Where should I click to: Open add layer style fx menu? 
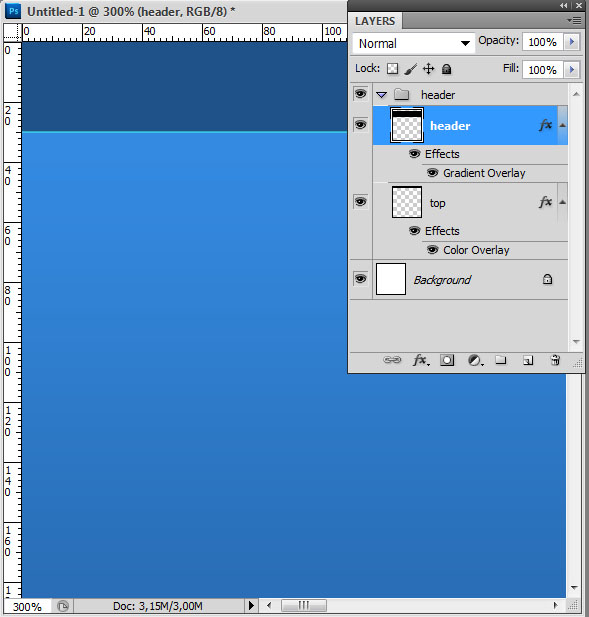tap(421, 360)
